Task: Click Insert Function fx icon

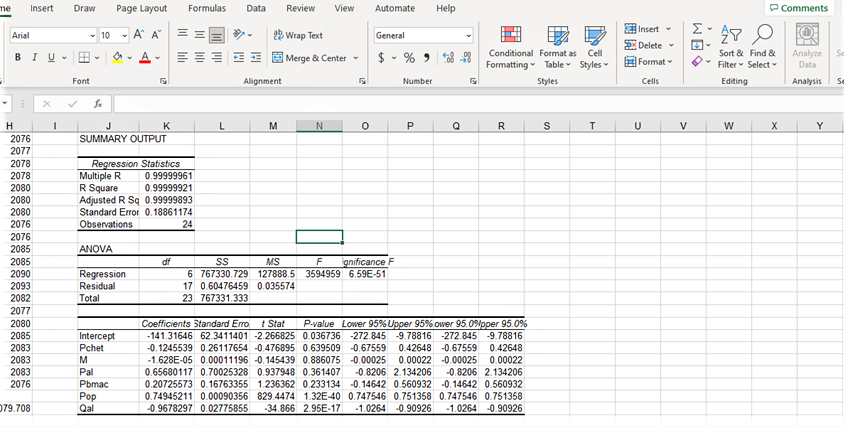Action: pyautogui.click(x=97, y=104)
